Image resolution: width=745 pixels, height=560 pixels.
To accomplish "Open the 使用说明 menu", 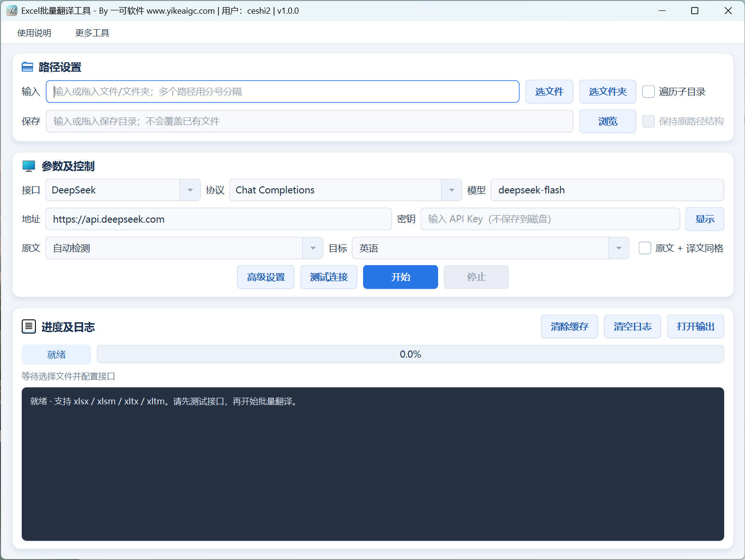I will coord(34,33).
